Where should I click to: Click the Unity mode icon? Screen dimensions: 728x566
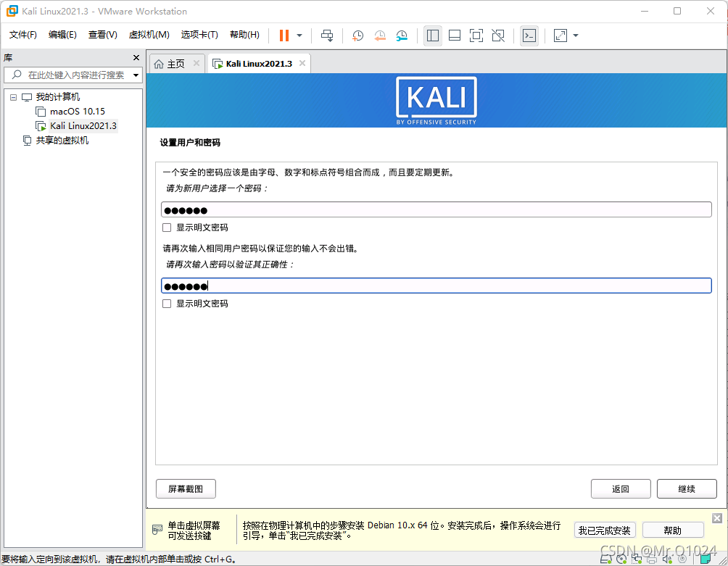[x=498, y=36]
